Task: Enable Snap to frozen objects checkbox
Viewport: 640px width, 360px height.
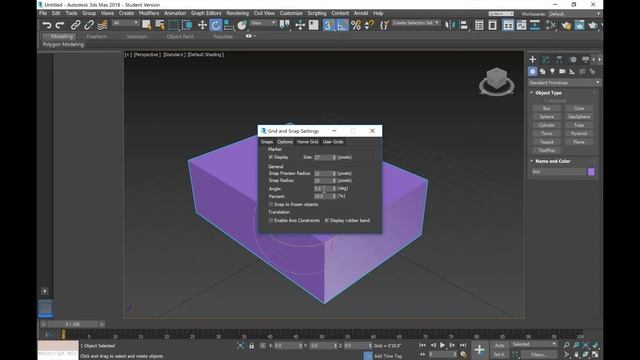Action: point(271,204)
